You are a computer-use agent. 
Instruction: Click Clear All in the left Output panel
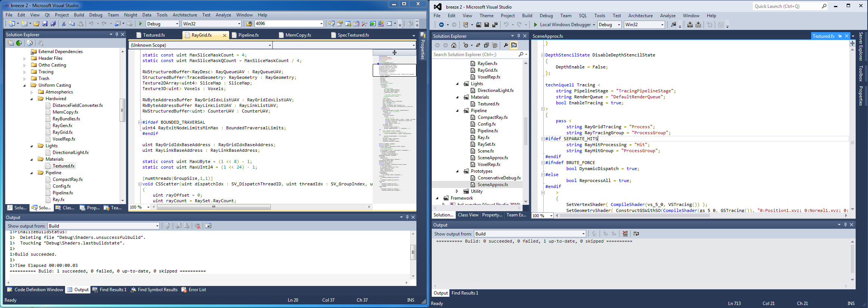point(198,226)
